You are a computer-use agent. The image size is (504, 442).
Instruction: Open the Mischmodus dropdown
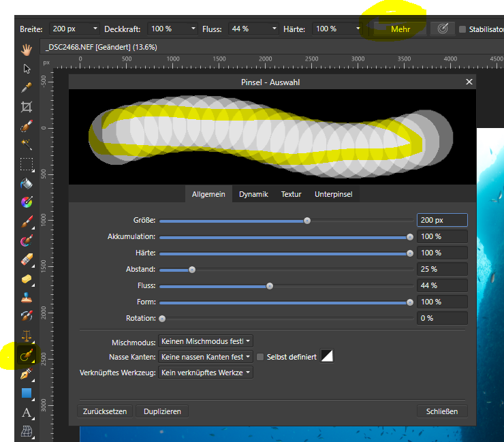point(205,341)
